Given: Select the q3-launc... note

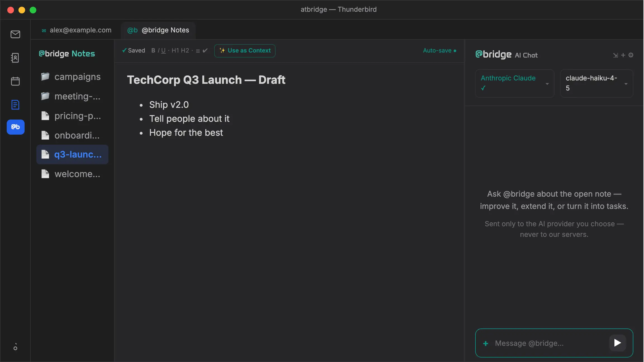Looking at the screenshot, I should 72,154.
